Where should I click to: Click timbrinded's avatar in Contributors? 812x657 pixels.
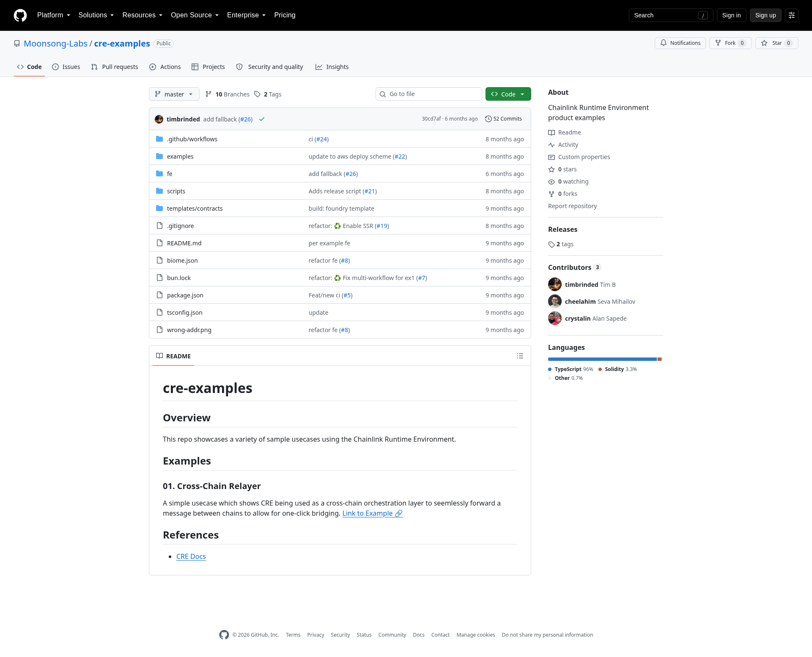555,284
